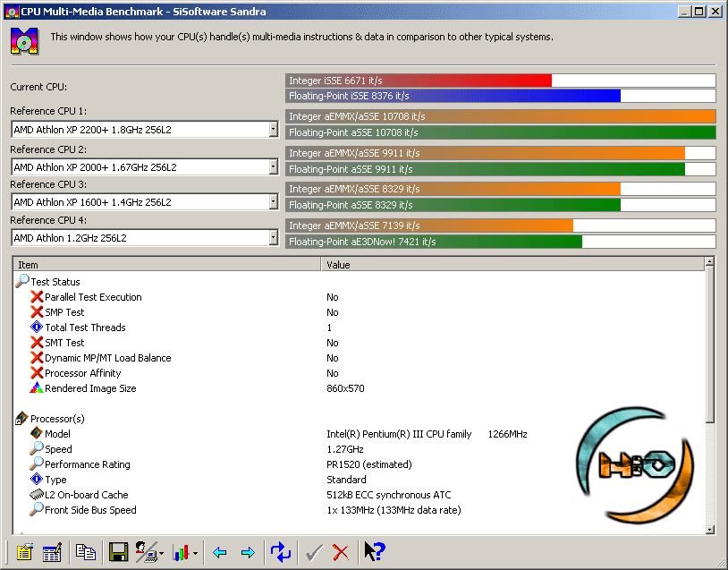Viewport: 728px width, 570px height.
Task: Select the "Performance Rating" row label
Action: [88, 464]
